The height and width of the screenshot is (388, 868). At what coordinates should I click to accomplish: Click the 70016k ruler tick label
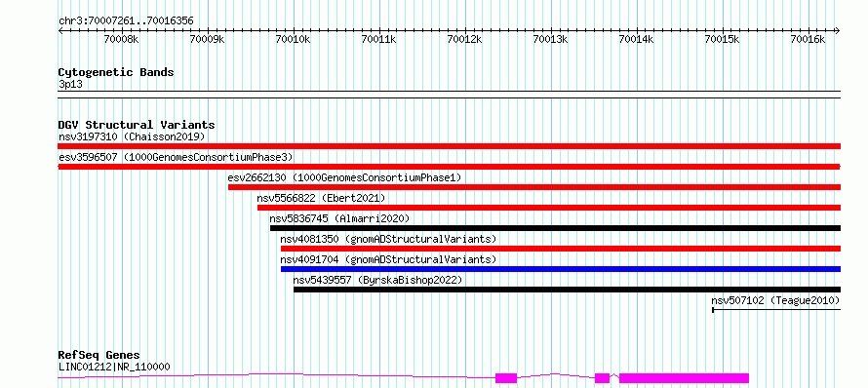(809, 39)
